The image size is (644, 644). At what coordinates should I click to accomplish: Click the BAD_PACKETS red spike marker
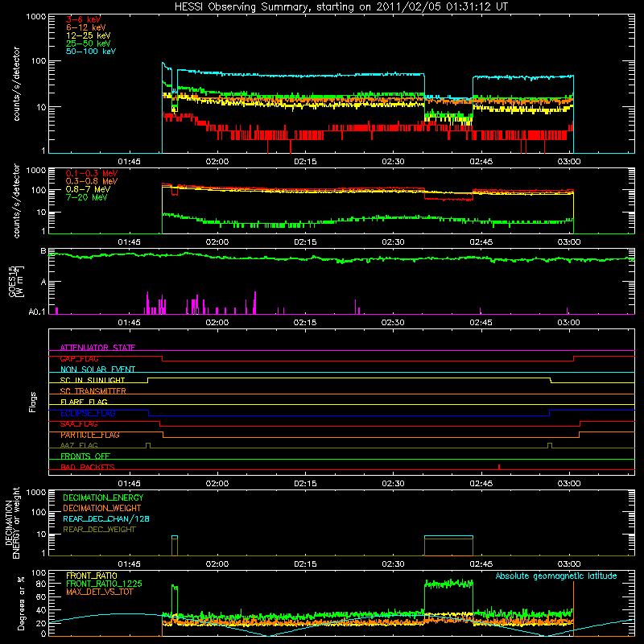tap(499, 467)
